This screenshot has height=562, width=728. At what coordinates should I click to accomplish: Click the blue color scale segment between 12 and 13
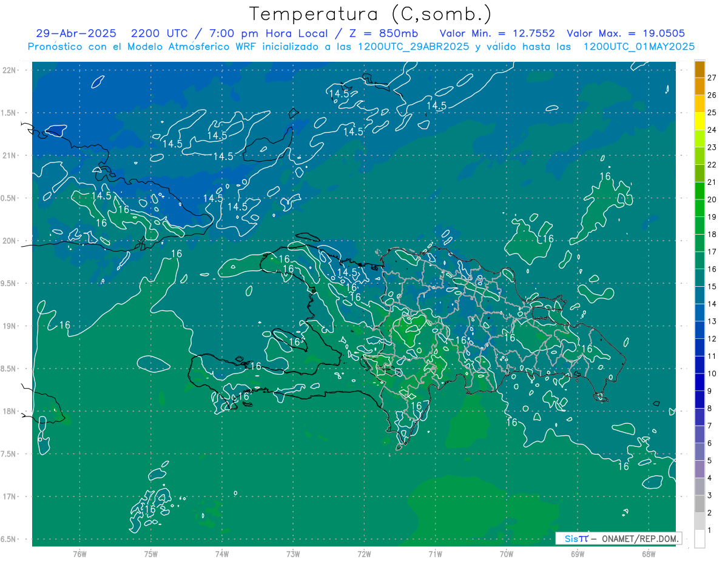click(699, 330)
